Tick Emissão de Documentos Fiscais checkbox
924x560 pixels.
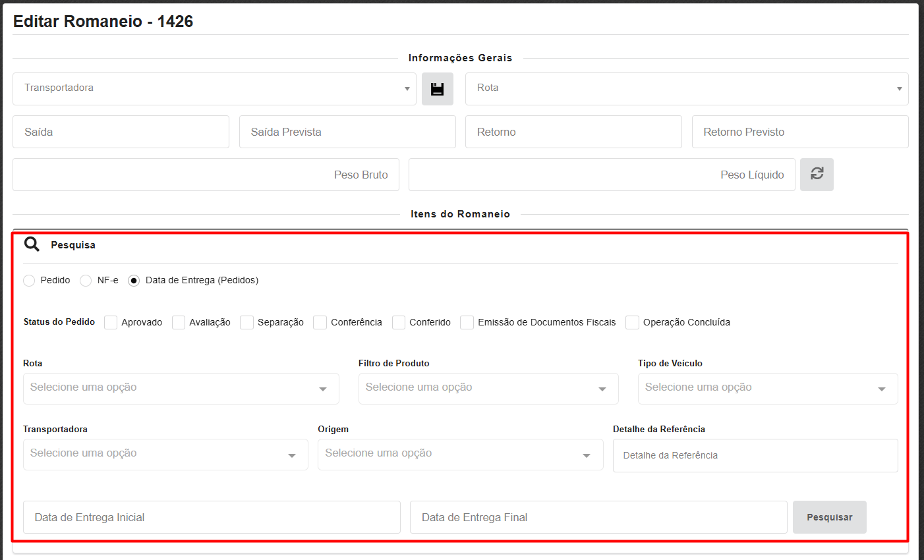[467, 322]
